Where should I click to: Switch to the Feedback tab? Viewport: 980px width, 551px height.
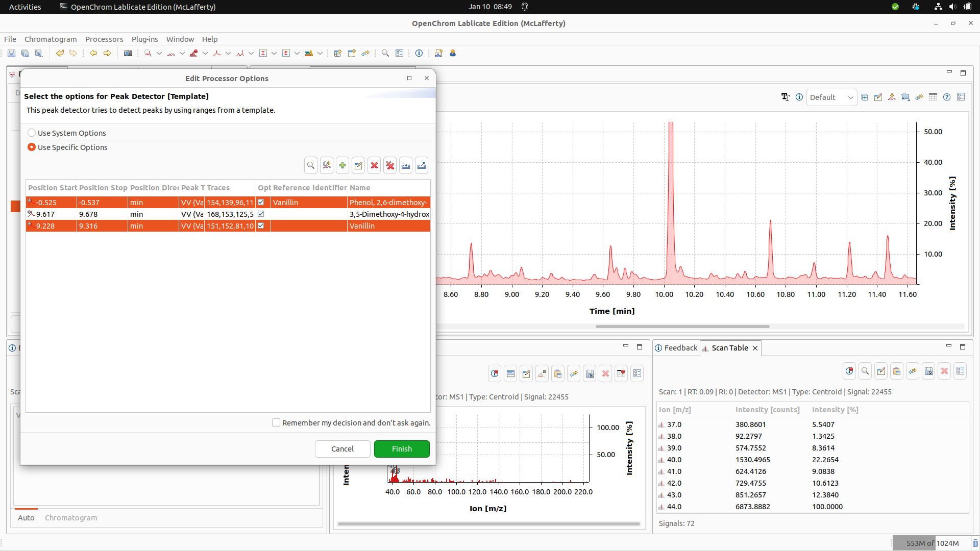click(x=680, y=347)
